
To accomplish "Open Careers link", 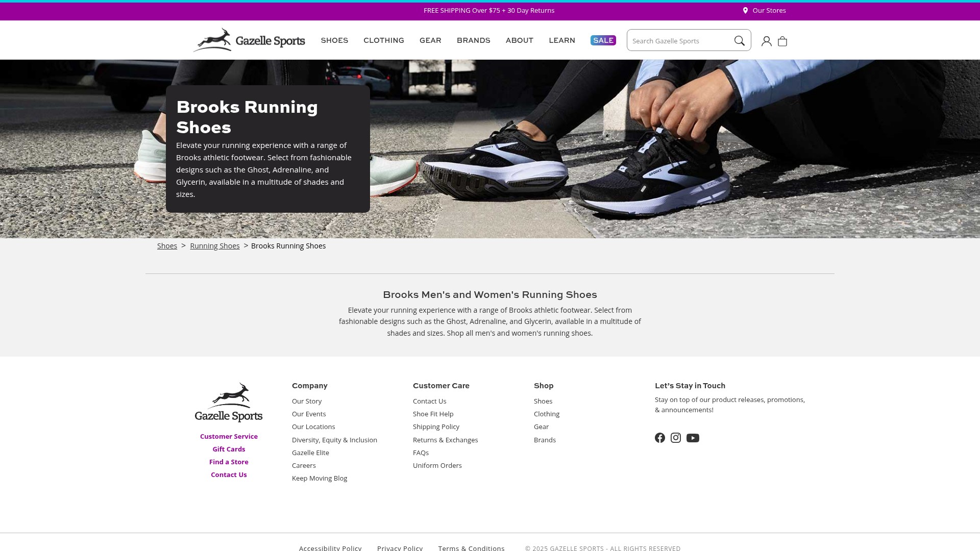I will click(304, 465).
